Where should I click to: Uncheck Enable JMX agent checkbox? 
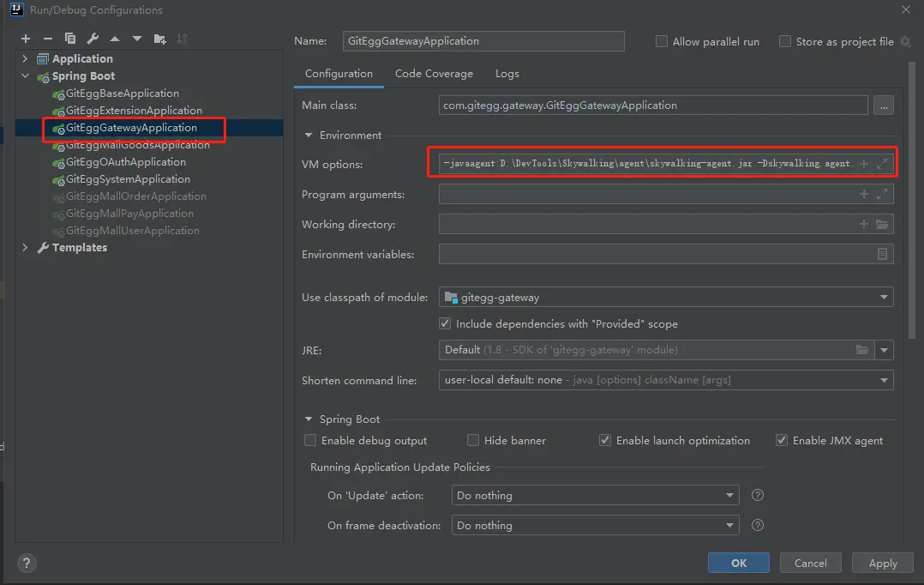pyautogui.click(x=782, y=440)
